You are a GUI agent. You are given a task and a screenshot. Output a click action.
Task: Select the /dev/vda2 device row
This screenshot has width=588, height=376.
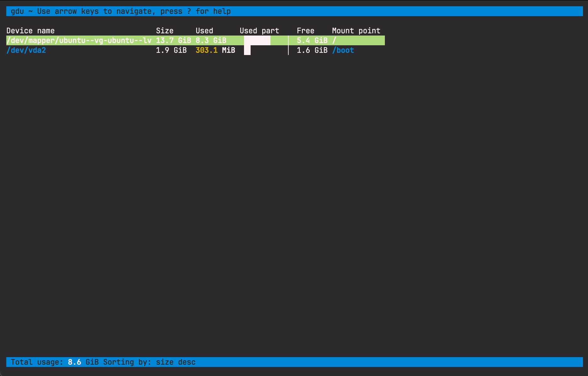click(x=27, y=50)
